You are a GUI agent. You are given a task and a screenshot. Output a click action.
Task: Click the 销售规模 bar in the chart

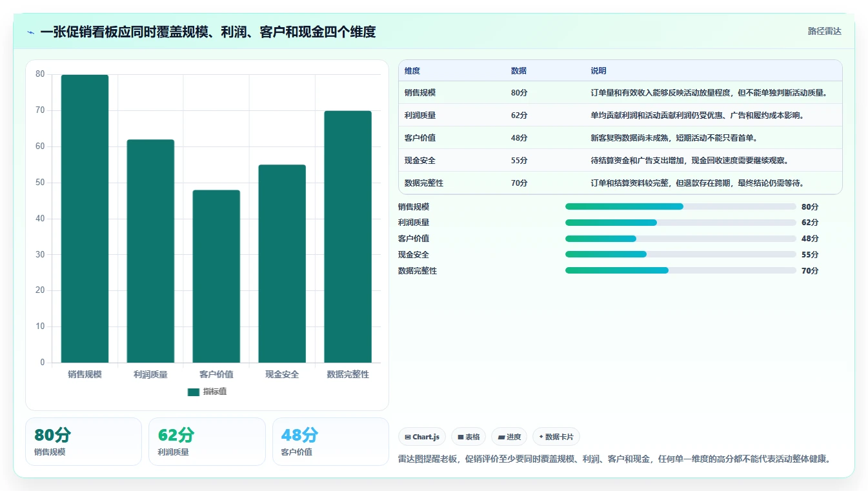click(x=85, y=219)
